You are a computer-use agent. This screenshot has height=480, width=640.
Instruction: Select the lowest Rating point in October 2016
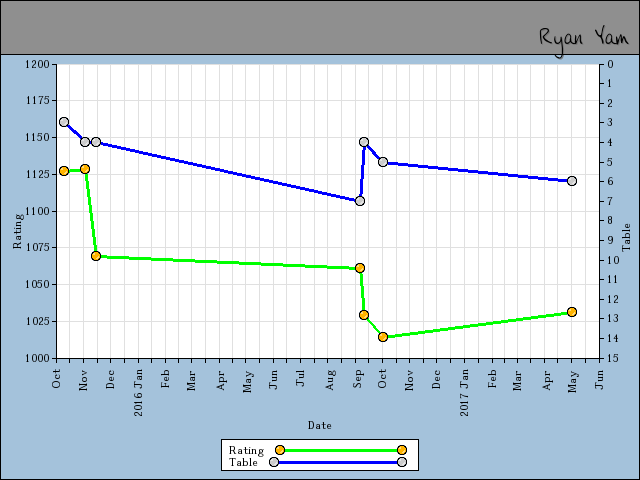click(383, 337)
